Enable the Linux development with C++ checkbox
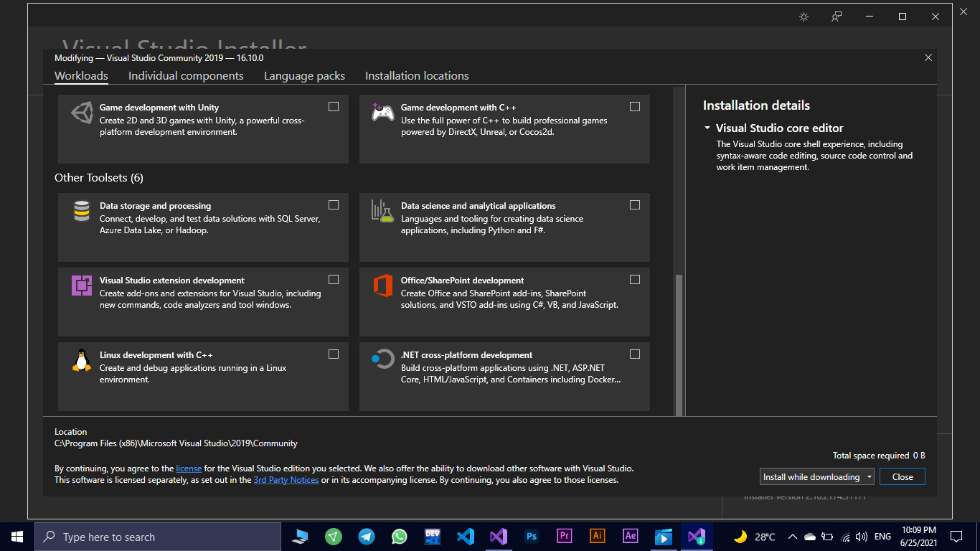980x551 pixels. pos(334,354)
